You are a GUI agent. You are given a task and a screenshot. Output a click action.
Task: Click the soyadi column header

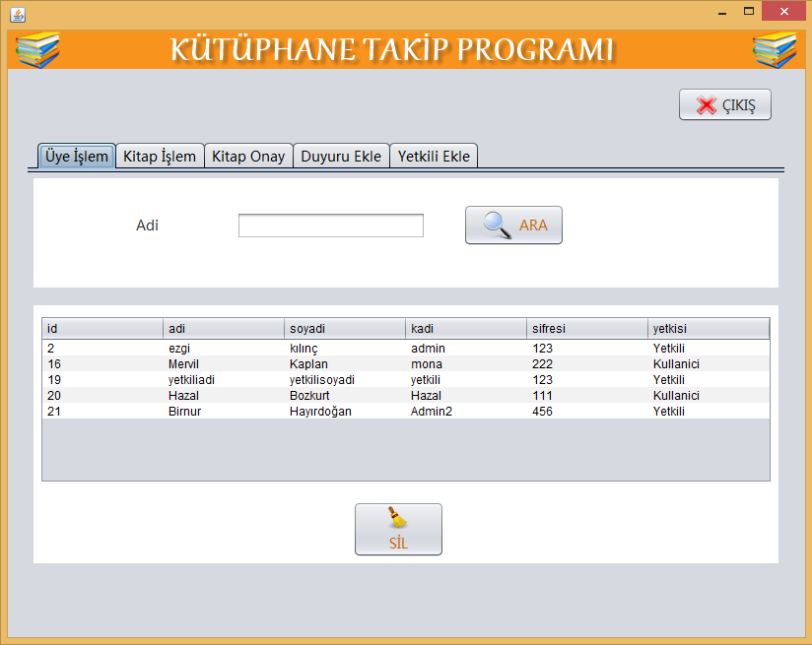click(344, 328)
